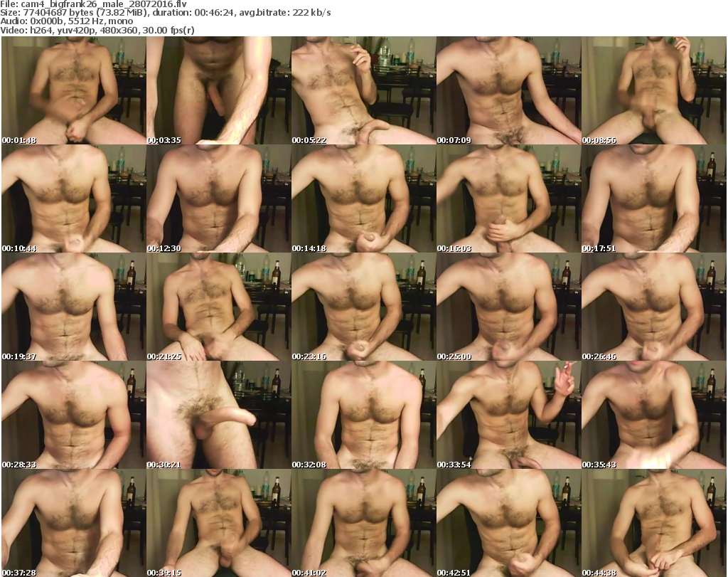Select the thumbnail stamped 00:17:51
728x577 pixels.
point(654,198)
